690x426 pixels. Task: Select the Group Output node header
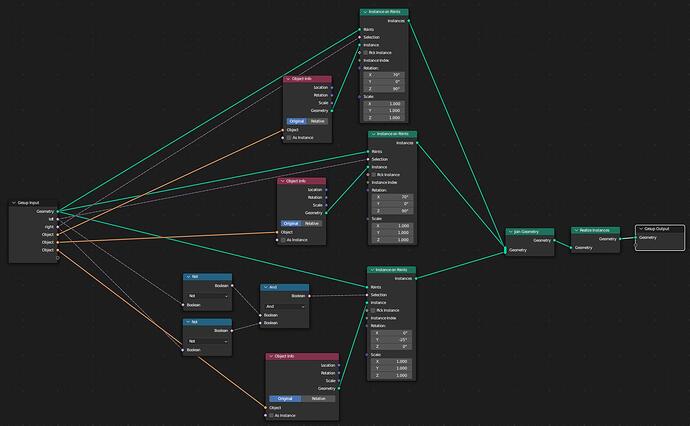[660, 229]
